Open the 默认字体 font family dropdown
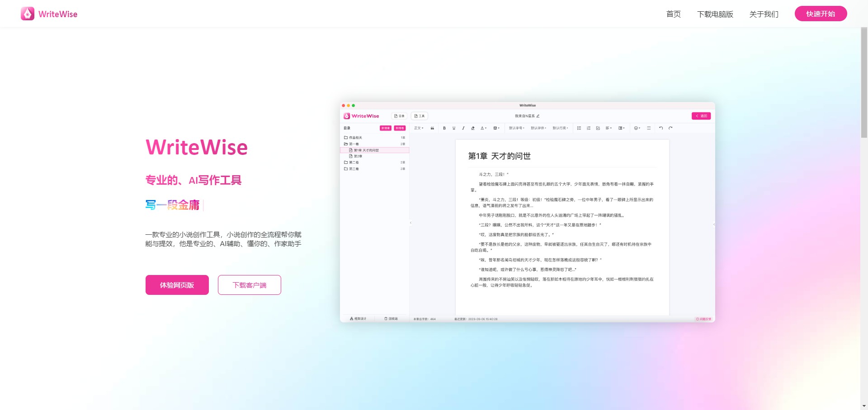 (x=538, y=128)
